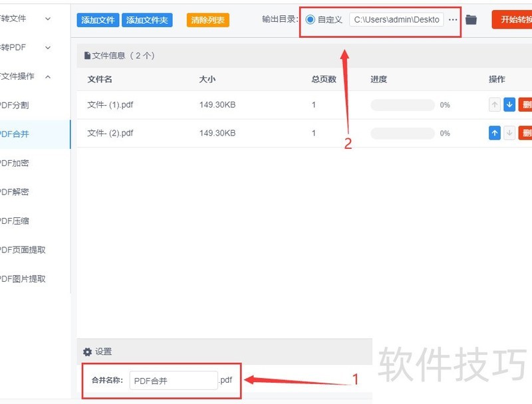Click the 设置 label
Viewport: 532px width, 404px height.
point(103,352)
